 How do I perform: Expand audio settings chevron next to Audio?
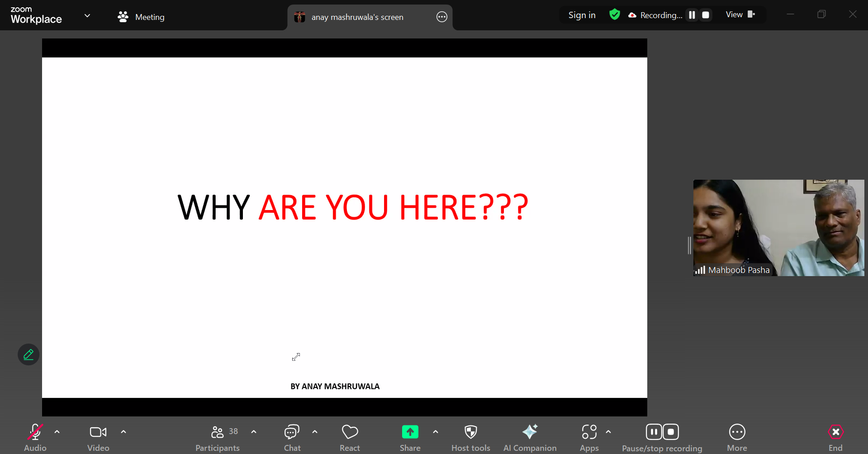click(x=57, y=432)
